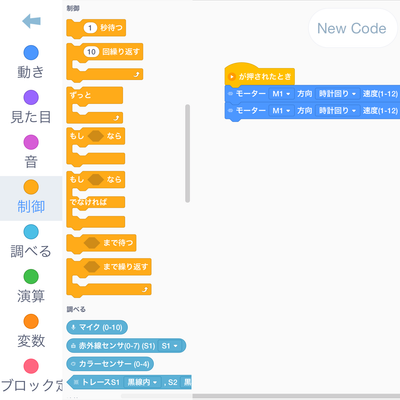This screenshot has width=400, height=400.
Task: Open the S1 dropdown in 赤外線センサ block
Action: point(170,346)
